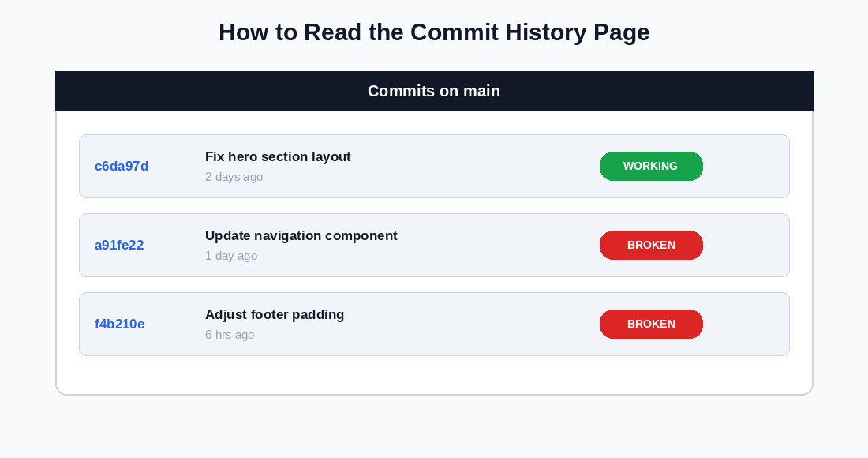Click the '6 hrs ago' timestamp
868x458 pixels.
pos(230,335)
